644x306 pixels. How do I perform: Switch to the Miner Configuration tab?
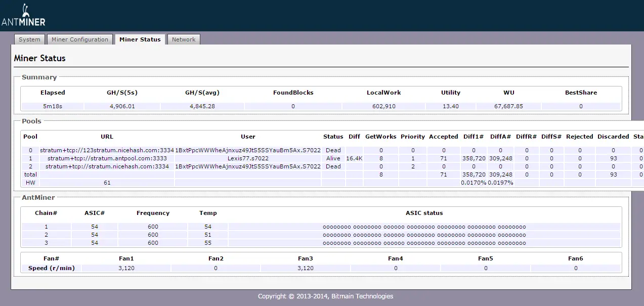tap(80, 39)
